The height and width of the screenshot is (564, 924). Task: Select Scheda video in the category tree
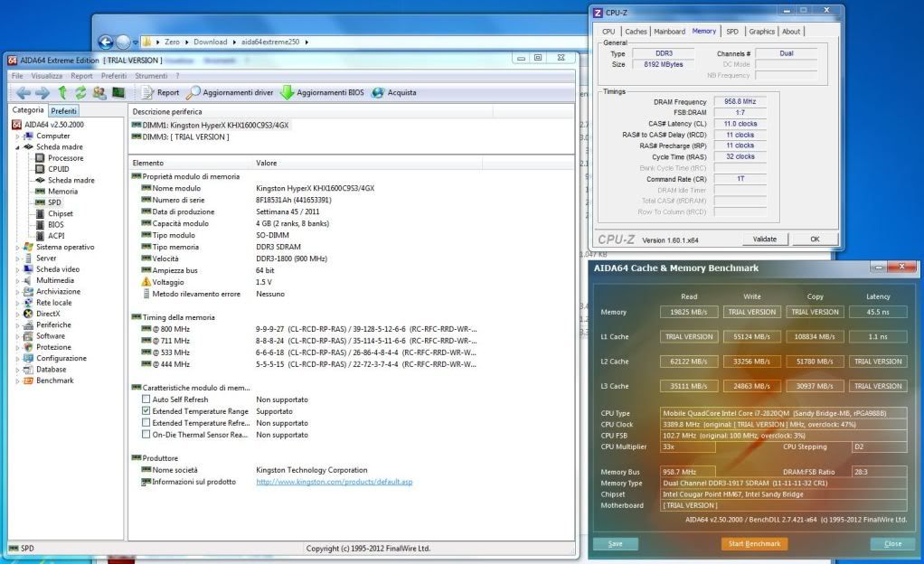[58, 269]
